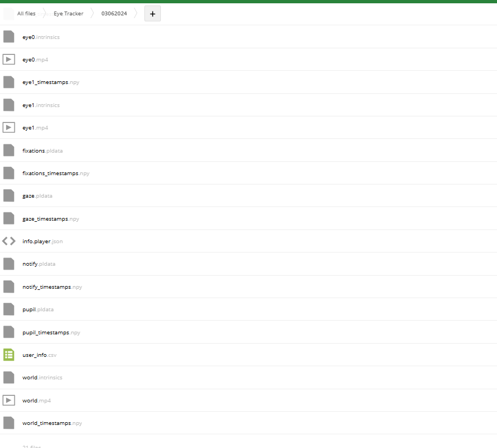Open fixations_timestamps.npy file name
Screen dimensions: 497x448
click(56, 173)
